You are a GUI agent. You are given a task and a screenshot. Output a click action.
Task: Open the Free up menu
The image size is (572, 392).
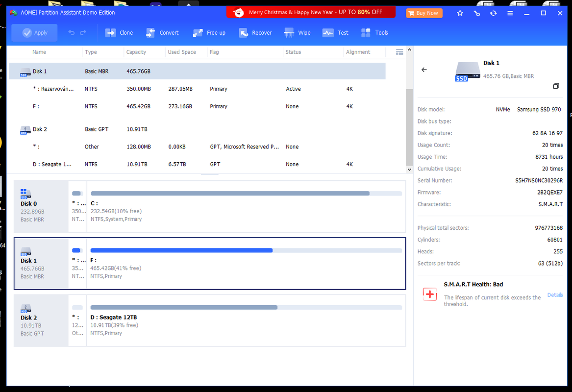click(x=209, y=33)
